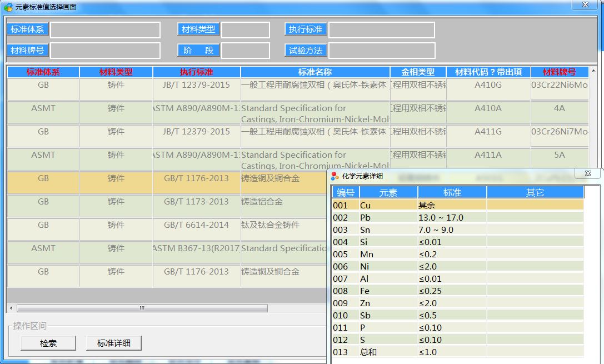This screenshot has width=604, height=364.
Task: Click the 检索 search button
Action: pos(48,343)
